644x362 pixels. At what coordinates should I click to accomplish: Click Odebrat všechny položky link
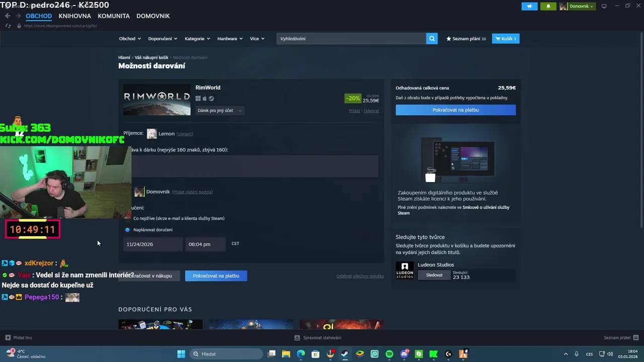click(x=360, y=276)
